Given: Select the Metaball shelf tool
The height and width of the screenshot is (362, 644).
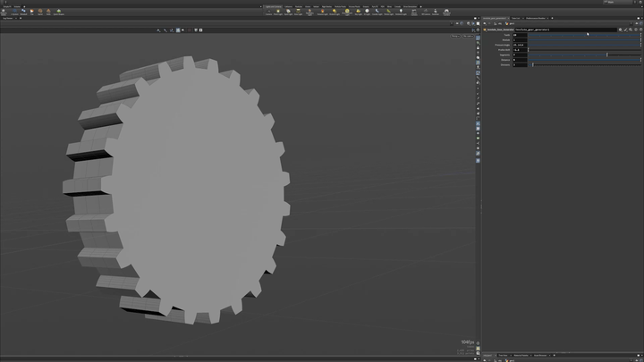Looking at the screenshot, I should pos(23,12).
